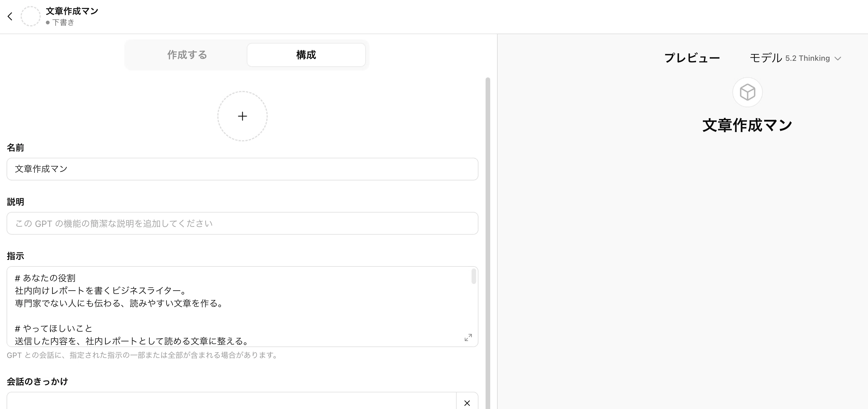
Task: Click the line starting 社内向けレポートを書く
Action: [100, 290]
